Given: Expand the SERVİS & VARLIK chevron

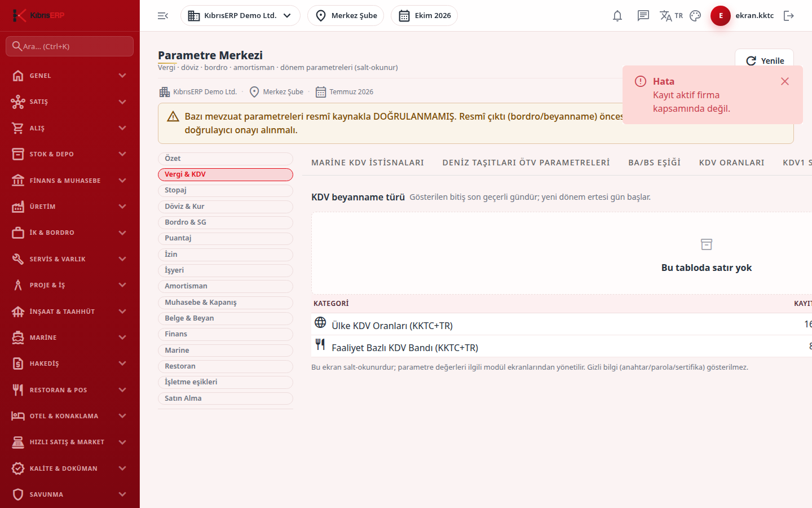Looking at the screenshot, I should [122, 259].
